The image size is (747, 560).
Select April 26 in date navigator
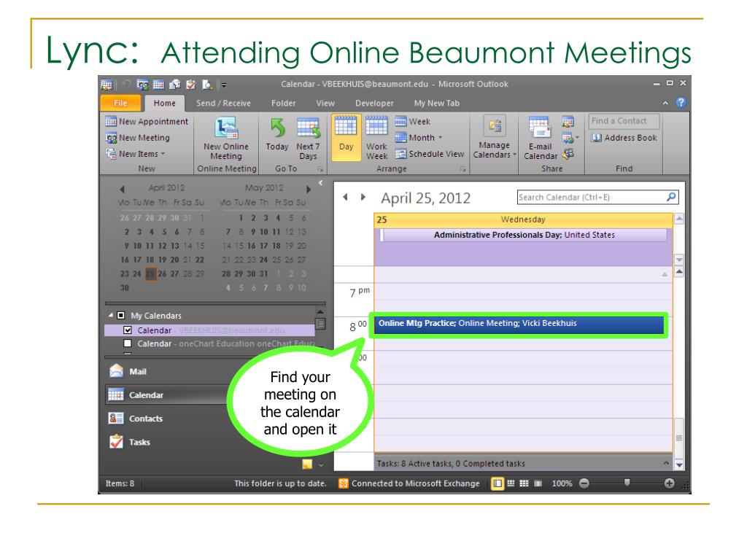click(163, 274)
